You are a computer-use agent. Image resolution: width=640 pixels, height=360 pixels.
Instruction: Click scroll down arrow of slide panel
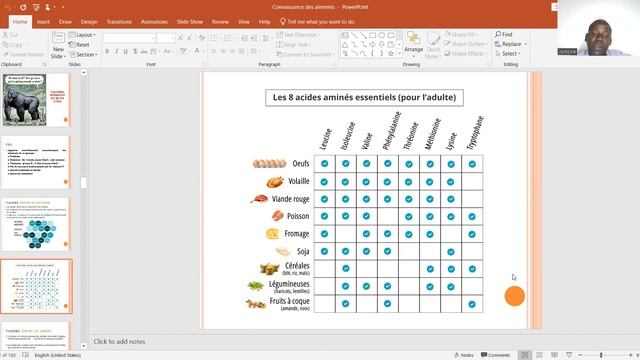(84, 346)
